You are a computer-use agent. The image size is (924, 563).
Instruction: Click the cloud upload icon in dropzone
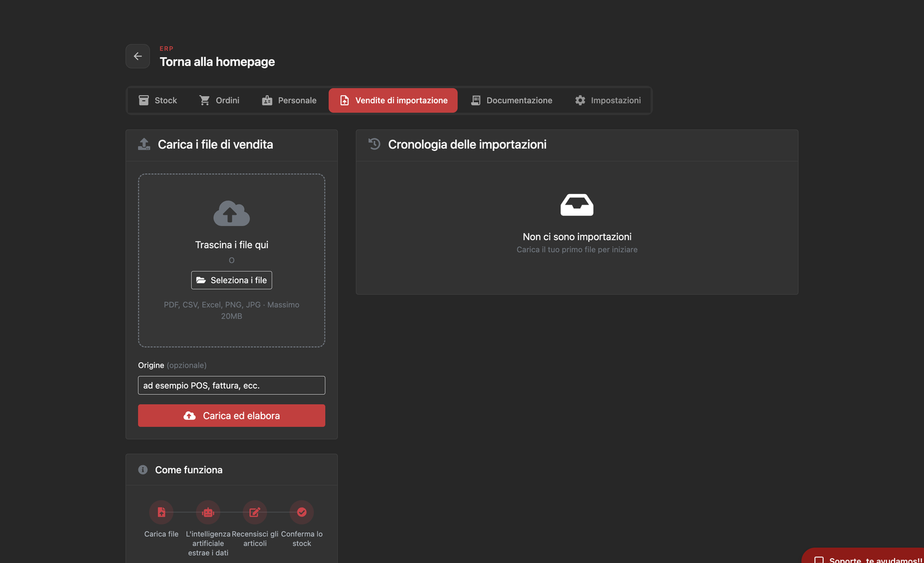232,214
